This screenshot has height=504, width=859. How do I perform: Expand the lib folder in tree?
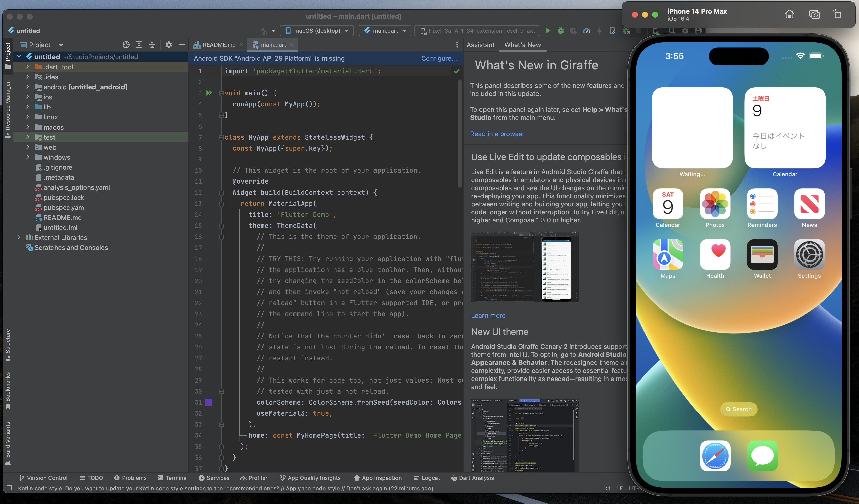point(28,107)
